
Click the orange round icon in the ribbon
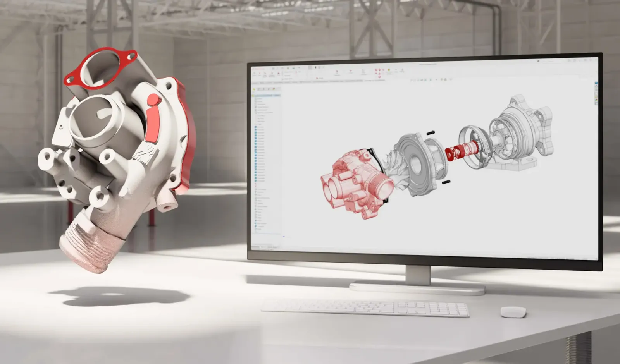[389, 70]
